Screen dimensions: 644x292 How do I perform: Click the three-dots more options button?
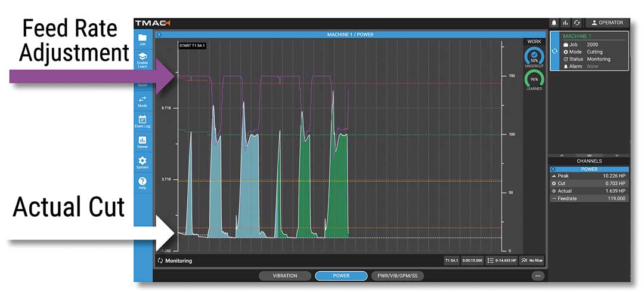(x=538, y=276)
